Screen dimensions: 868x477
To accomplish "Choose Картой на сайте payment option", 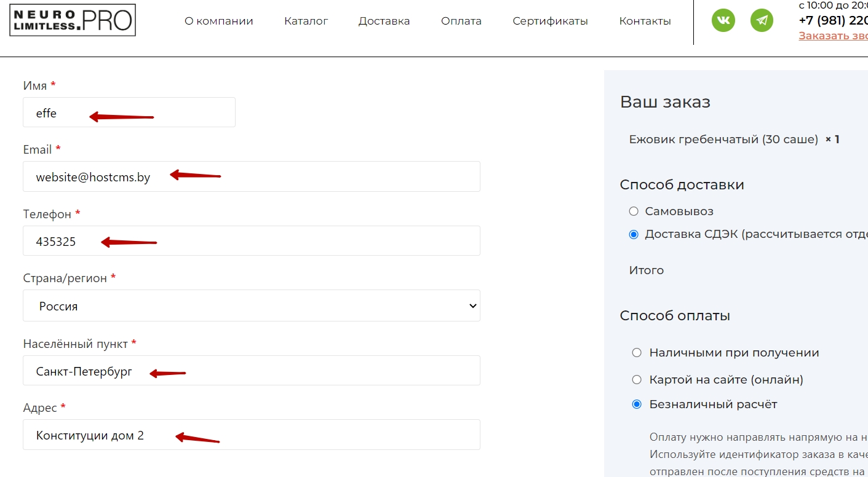I will pos(637,380).
